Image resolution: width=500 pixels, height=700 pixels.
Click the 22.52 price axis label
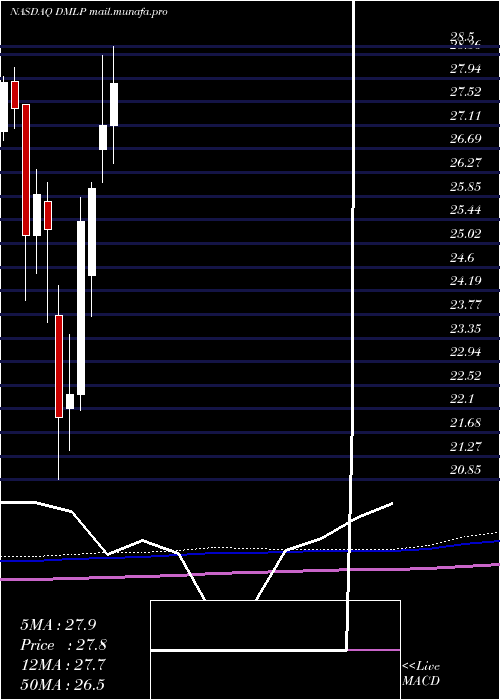[465, 375]
